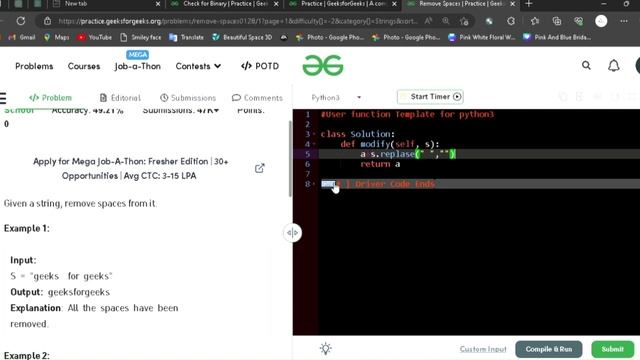Open the hamburger menu beside Problem tab
The height and width of the screenshot is (360, 640).
[3, 98]
